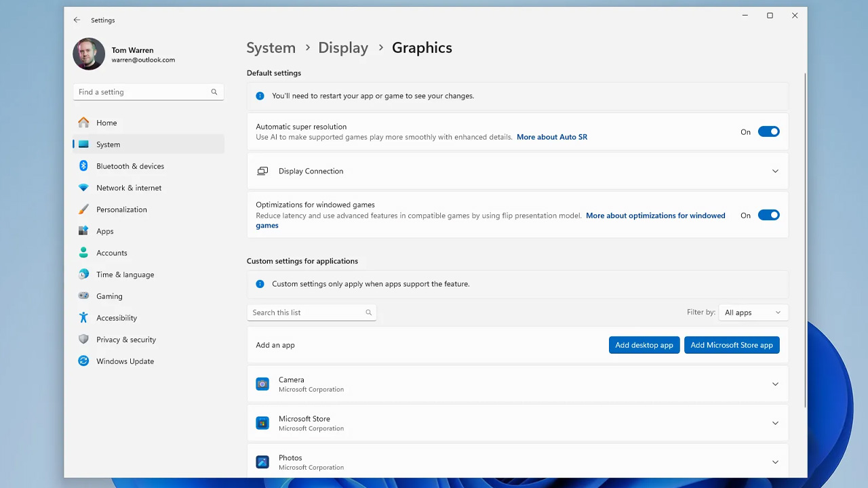The height and width of the screenshot is (488, 868).
Task: Click the Windows Update refresh icon
Action: 83,361
